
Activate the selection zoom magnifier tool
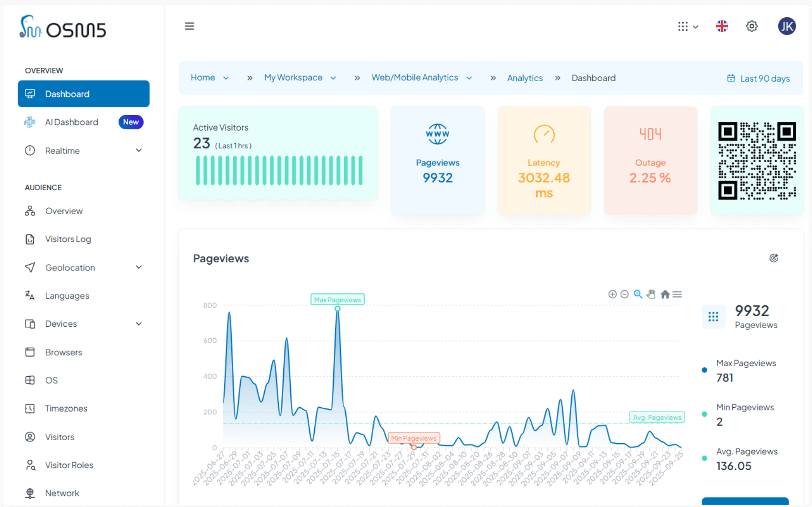(x=638, y=294)
